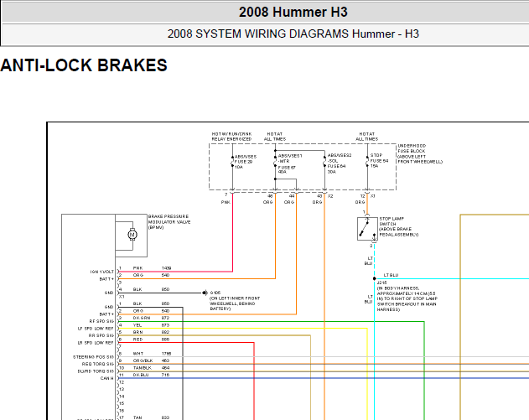Click the "ORG/BLK" wire color label
This screenshot has width=529, height=420.
pyautogui.click(x=142, y=360)
